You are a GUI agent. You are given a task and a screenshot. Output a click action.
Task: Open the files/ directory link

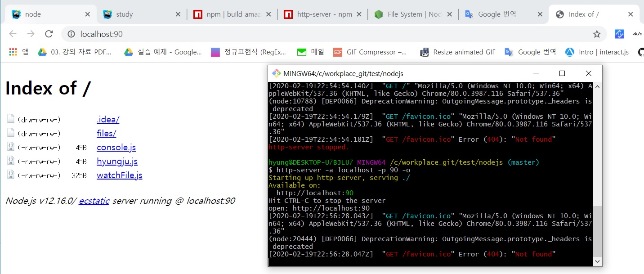click(x=107, y=134)
